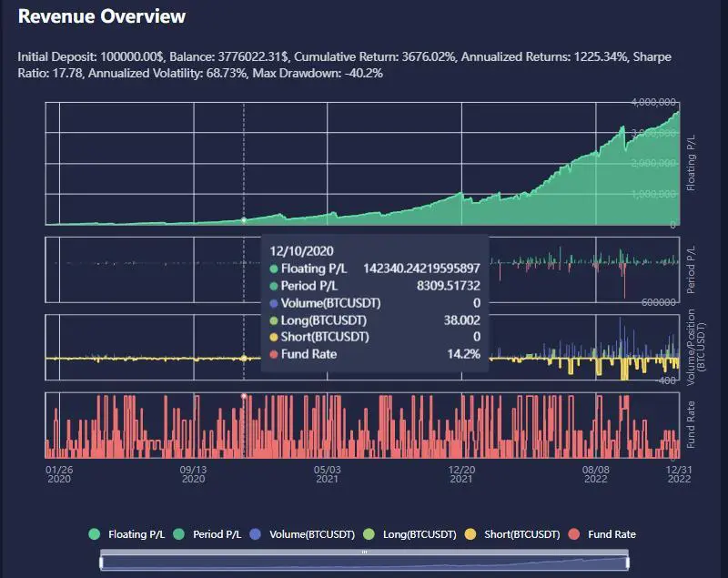This screenshot has height=578, width=728.
Task: Toggle the Floating P/L legend dot
Action: (x=94, y=534)
